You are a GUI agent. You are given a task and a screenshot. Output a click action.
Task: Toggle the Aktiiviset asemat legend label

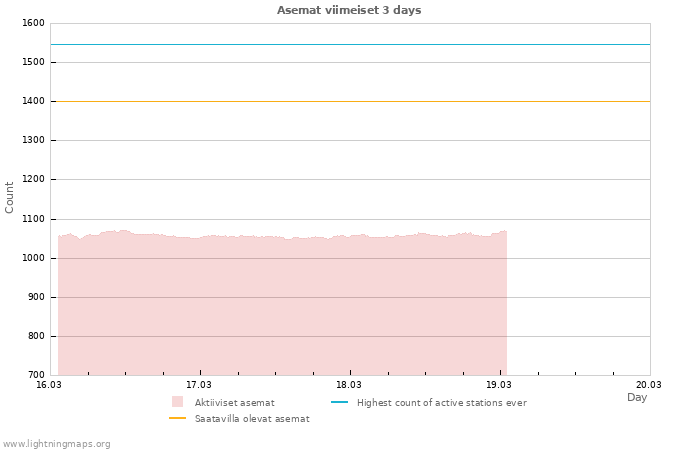[234, 402]
